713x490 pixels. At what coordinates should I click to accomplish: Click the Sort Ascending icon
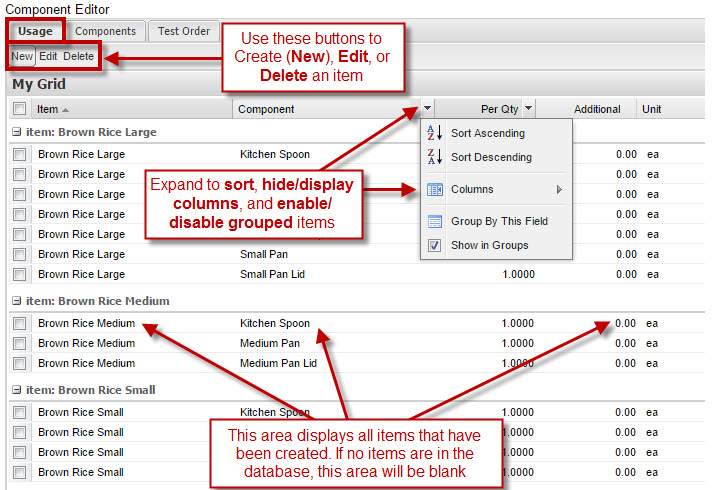pos(434,133)
